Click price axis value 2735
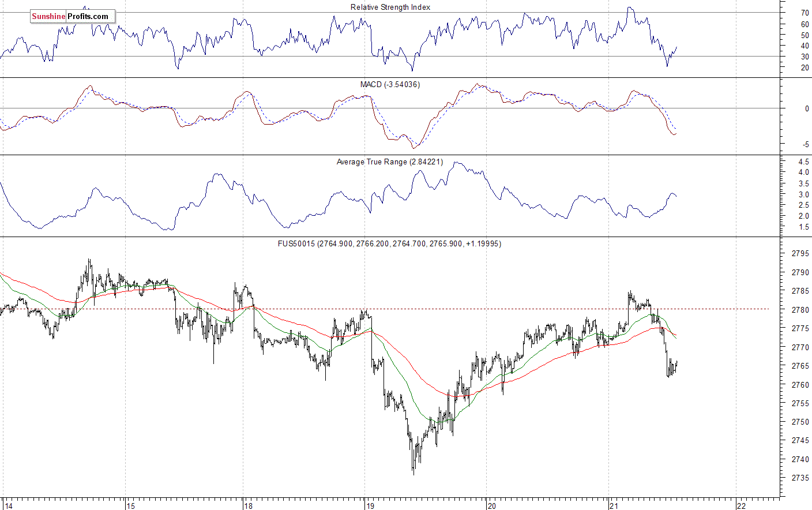The height and width of the screenshot is (510, 812). point(800,478)
